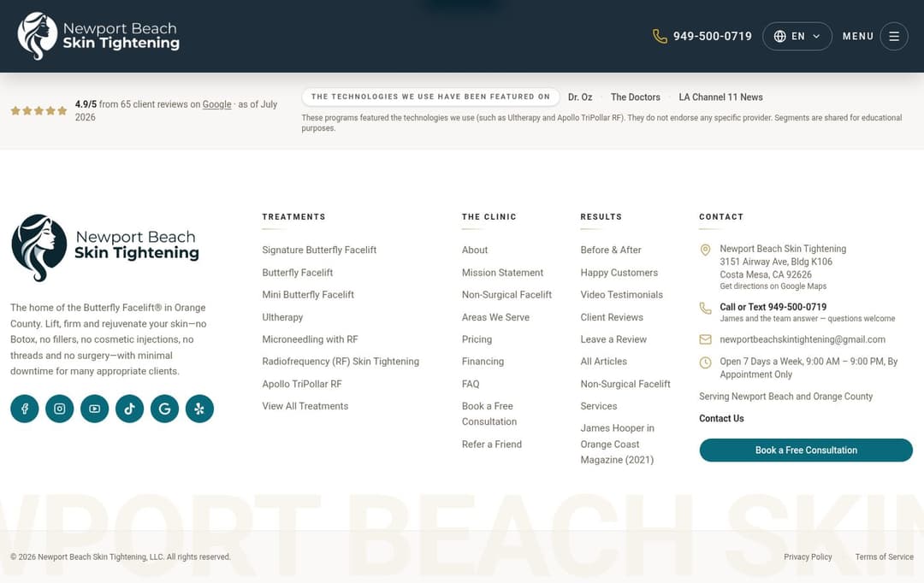The width and height of the screenshot is (924, 583).
Task: Open Mission Statement link
Action: pos(503,273)
